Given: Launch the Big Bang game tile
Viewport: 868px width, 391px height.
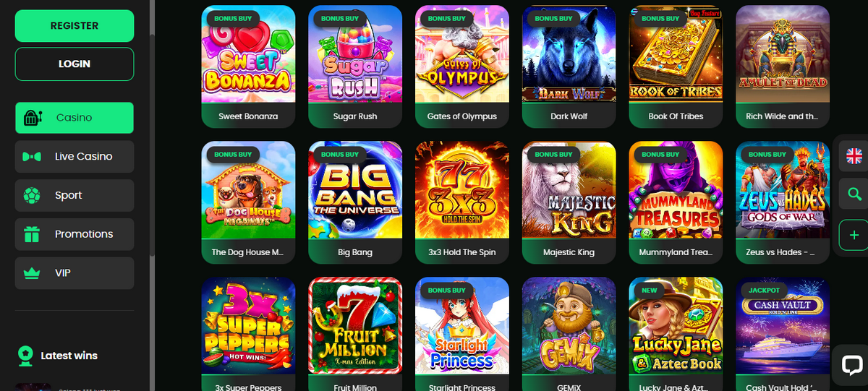Looking at the screenshot, I should [x=355, y=203].
